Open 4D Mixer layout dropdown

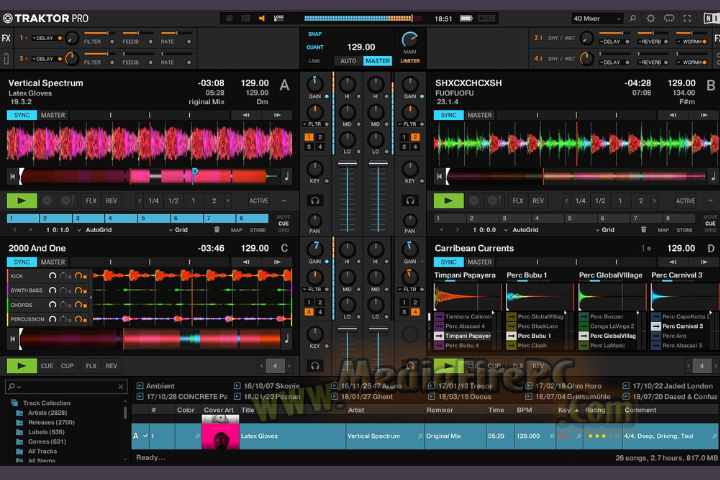pyautogui.click(x=596, y=18)
